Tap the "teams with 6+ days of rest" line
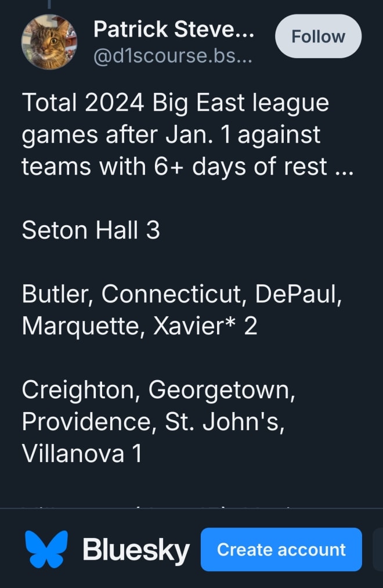Screen dimensions: 383x588 (174, 167)
